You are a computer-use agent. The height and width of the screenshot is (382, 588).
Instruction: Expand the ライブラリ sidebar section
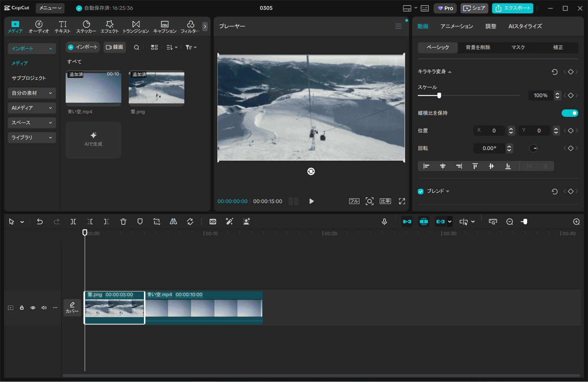(x=32, y=138)
